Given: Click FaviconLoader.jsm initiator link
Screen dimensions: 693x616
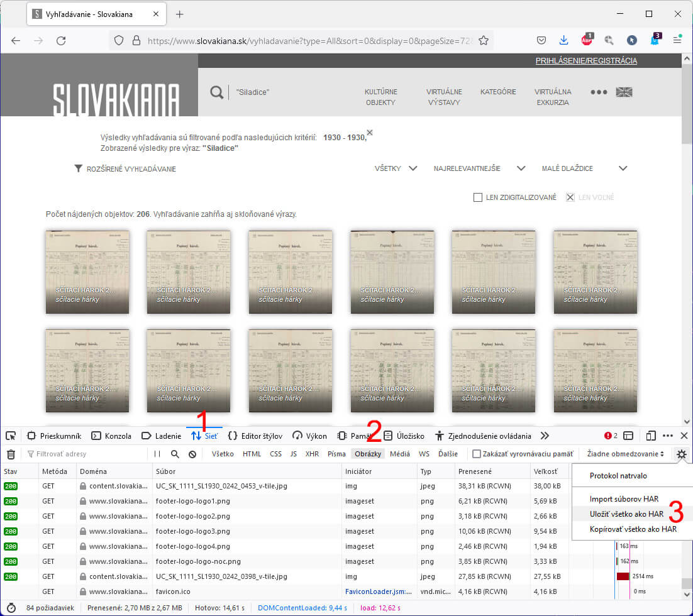Looking at the screenshot, I should coord(379,591).
